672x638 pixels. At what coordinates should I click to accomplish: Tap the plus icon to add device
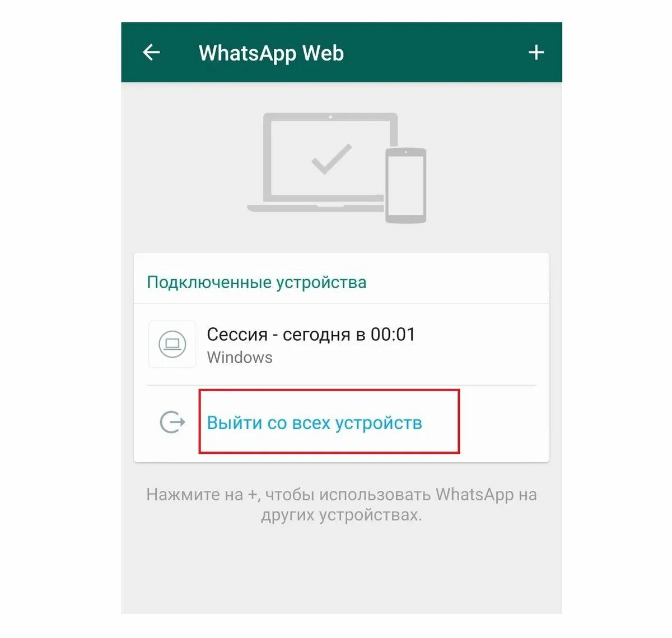coord(536,53)
